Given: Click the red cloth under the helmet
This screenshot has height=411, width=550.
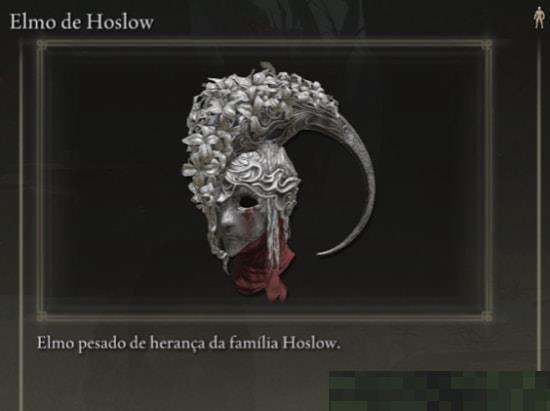Looking at the screenshot, I should pos(263,274).
